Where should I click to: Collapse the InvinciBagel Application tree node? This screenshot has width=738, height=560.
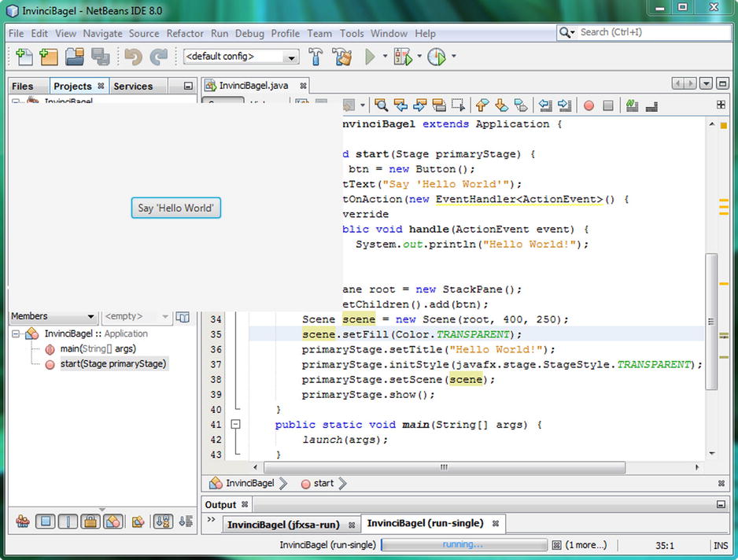(x=16, y=333)
